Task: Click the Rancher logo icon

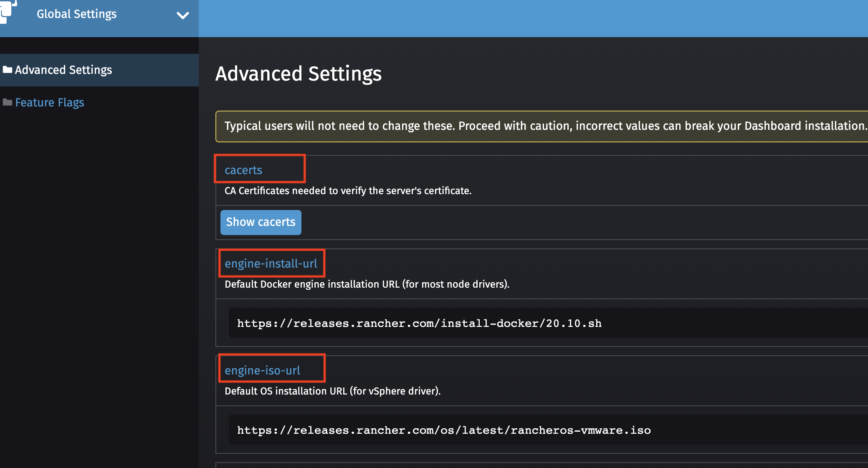Action: pyautogui.click(x=8, y=12)
